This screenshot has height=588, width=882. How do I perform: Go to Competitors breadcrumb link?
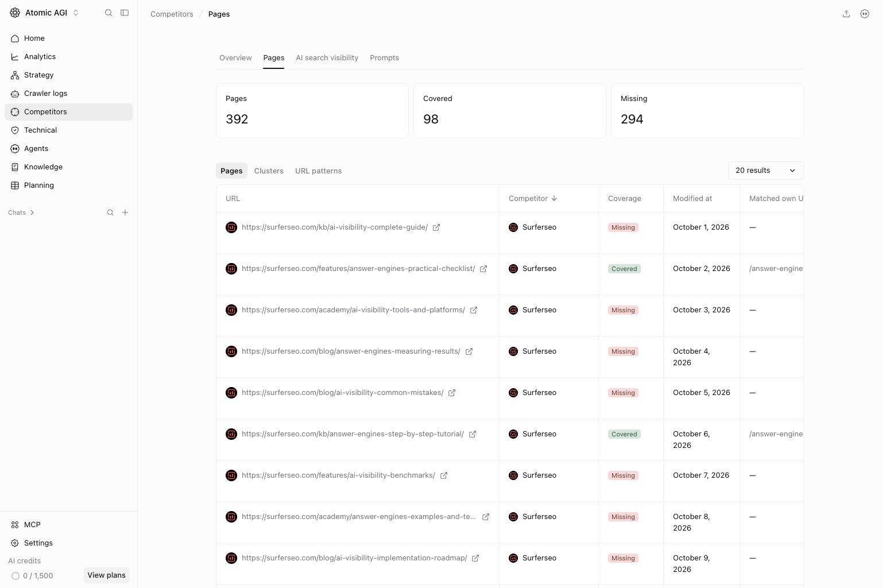pyautogui.click(x=172, y=14)
